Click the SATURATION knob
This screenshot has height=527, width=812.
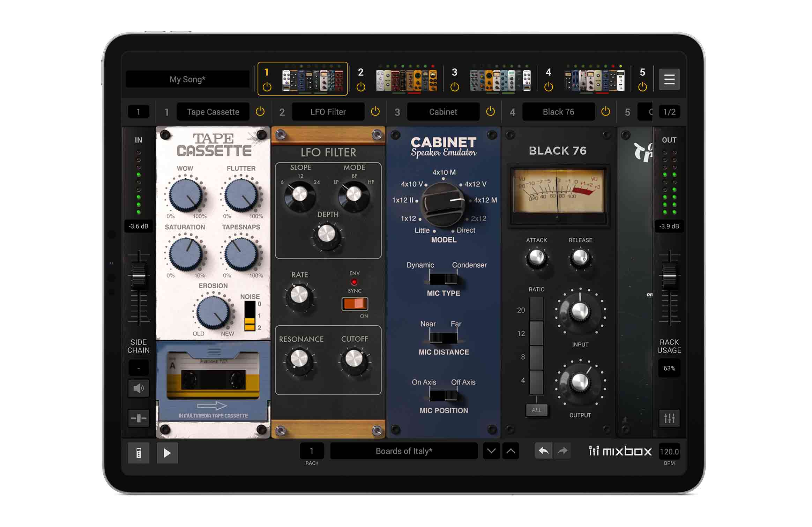point(185,254)
